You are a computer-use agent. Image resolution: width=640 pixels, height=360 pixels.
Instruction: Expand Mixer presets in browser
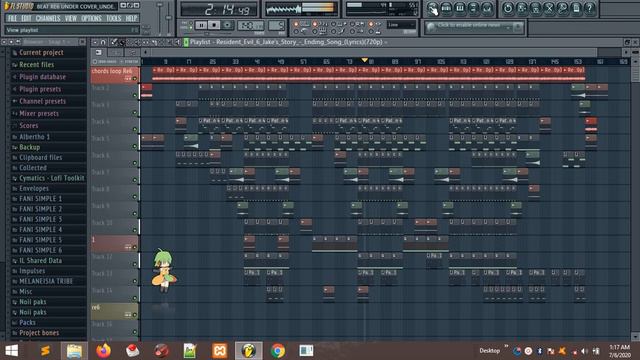coord(39,113)
